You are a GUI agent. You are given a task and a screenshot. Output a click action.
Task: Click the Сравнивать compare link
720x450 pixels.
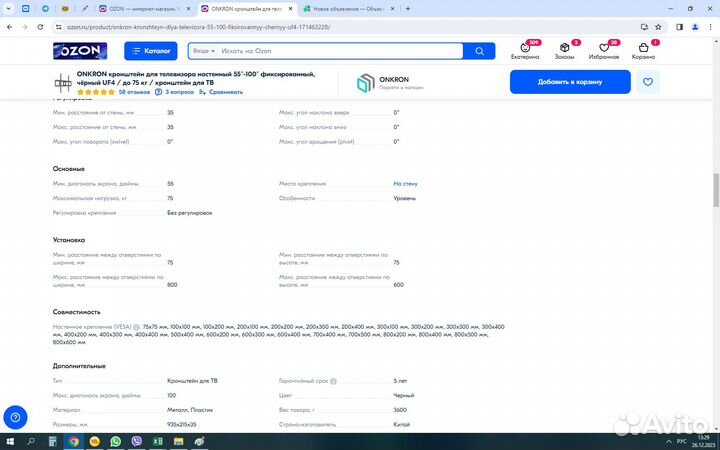point(221,92)
